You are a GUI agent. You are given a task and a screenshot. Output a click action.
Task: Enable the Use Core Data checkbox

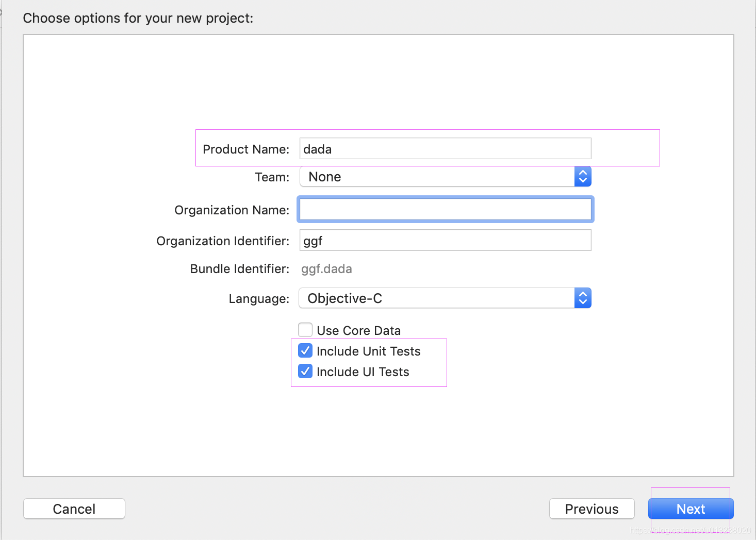point(305,330)
